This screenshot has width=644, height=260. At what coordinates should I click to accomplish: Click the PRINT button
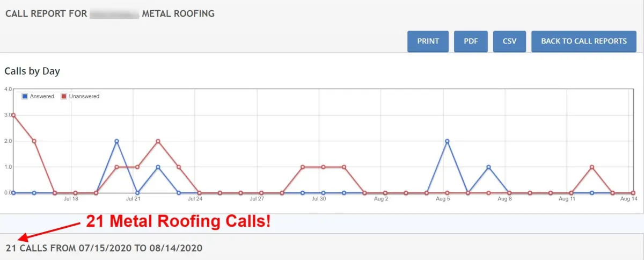pos(428,41)
